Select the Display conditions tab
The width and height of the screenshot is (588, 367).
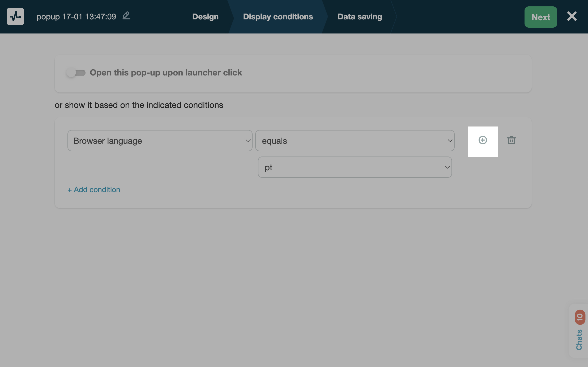[278, 17]
